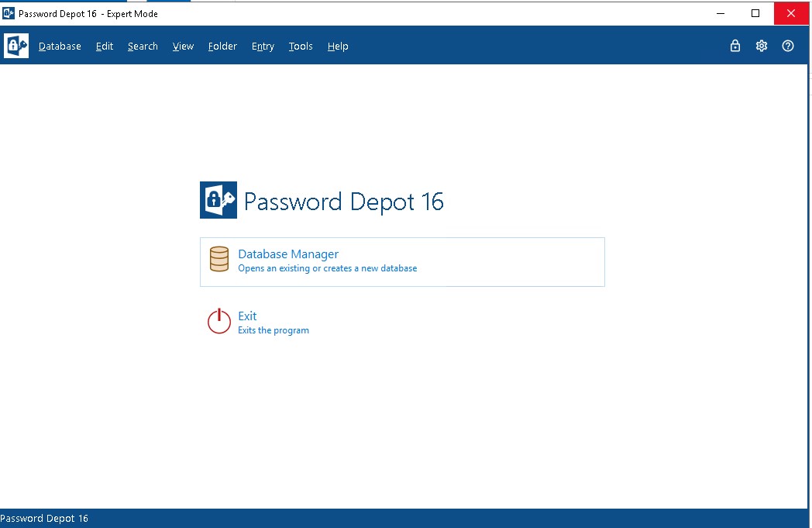Open Database Manager link

click(x=288, y=254)
